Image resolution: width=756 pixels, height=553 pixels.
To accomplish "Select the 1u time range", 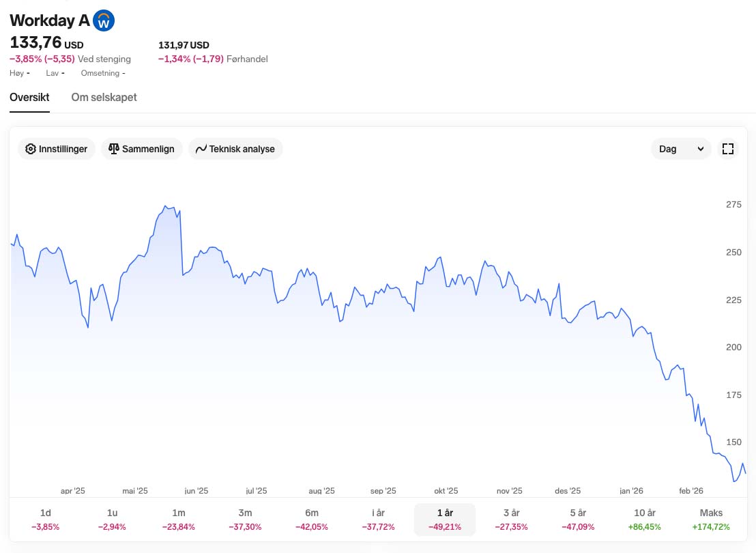I will [x=112, y=520].
